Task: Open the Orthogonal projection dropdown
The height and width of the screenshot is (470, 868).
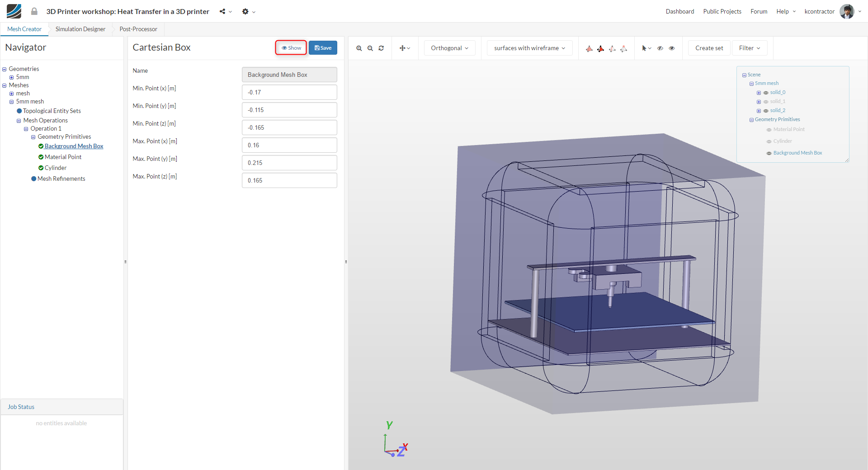Action: (449, 48)
